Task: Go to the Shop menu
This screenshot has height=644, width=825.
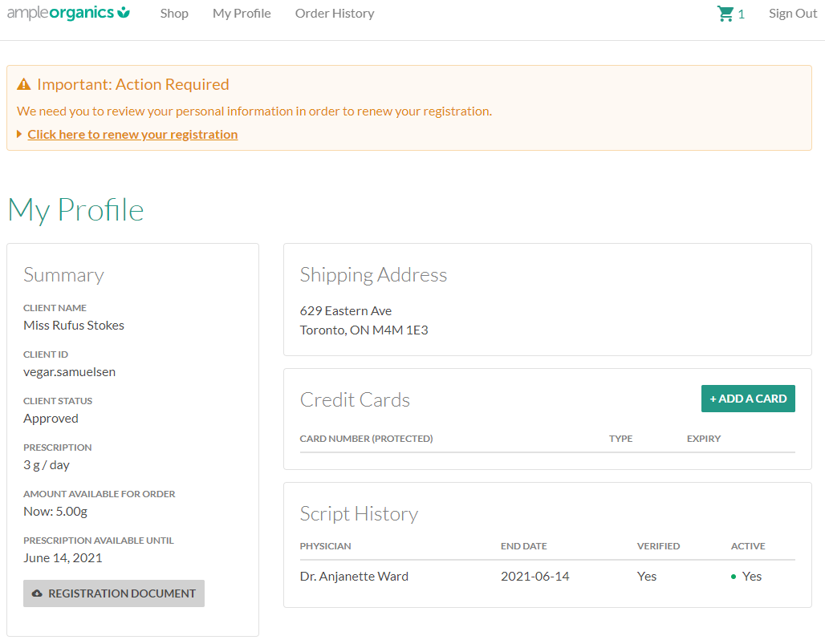Action: click(174, 14)
